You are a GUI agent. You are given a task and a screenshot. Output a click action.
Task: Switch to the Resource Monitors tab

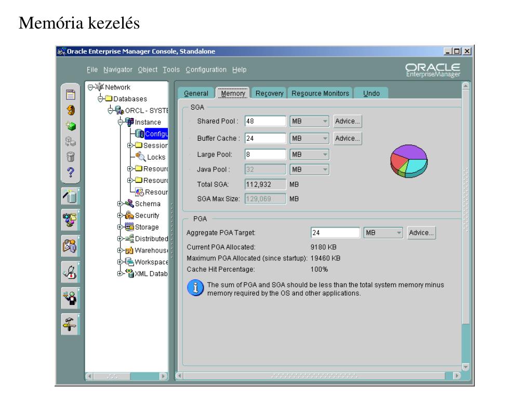click(x=320, y=93)
